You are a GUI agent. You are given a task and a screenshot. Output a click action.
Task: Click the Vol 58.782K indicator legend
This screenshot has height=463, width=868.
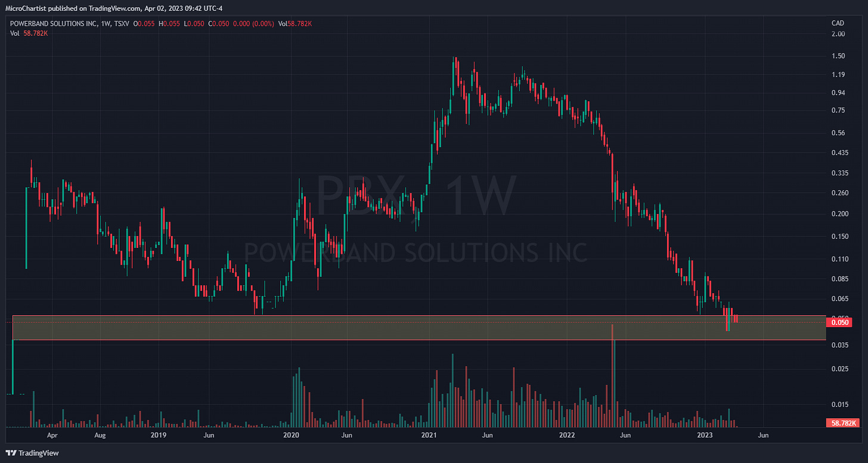point(30,33)
